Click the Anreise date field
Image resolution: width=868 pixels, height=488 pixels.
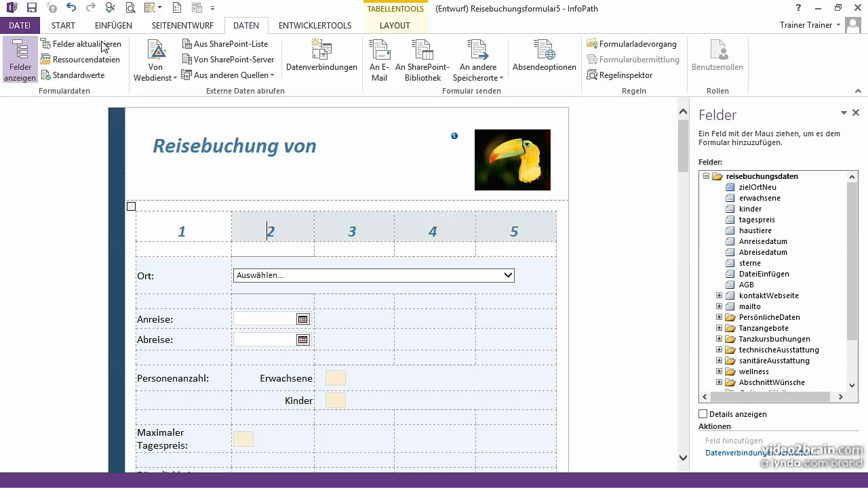[264, 319]
